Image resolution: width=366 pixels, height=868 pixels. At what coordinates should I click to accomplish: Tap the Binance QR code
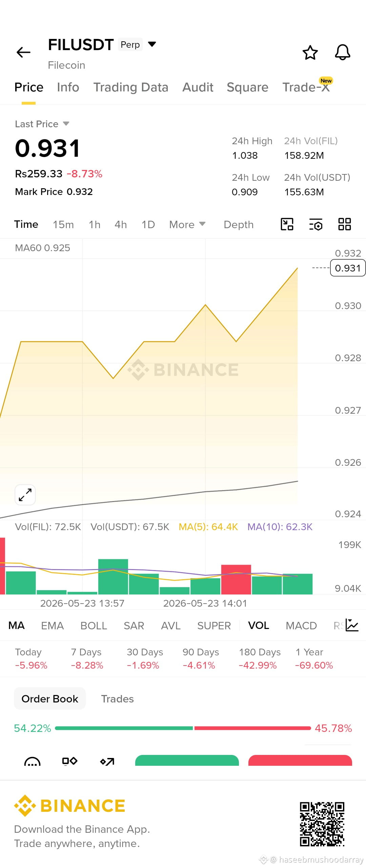[322, 824]
